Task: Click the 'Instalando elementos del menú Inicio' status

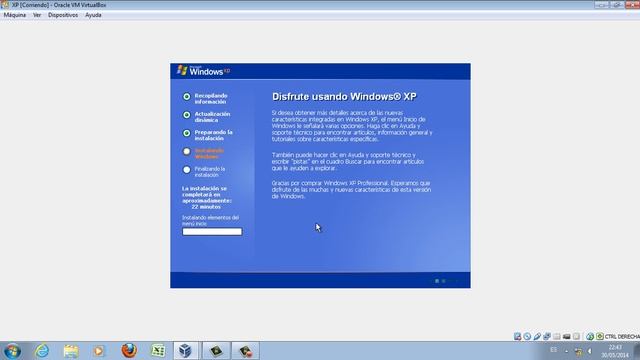Action: (211, 220)
